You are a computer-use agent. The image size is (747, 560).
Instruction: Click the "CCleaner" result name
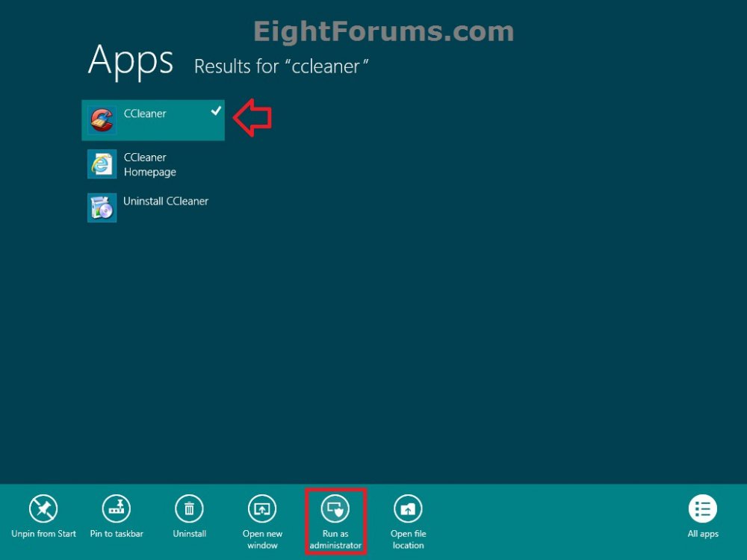145,113
